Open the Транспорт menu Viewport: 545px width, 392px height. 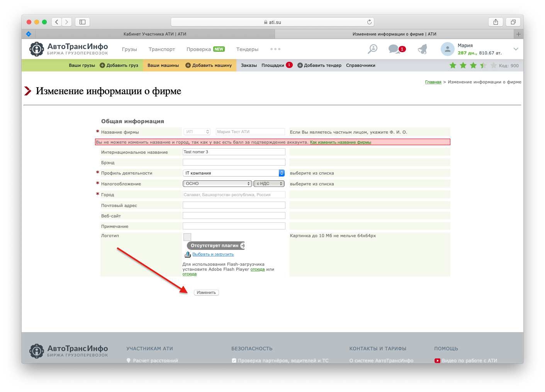(162, 49)
